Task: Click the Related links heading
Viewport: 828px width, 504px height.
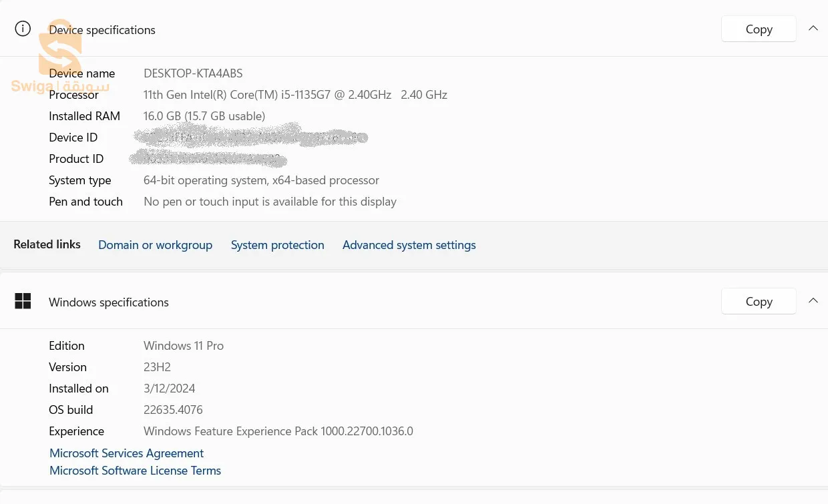Action: click(x=47, y=244)
